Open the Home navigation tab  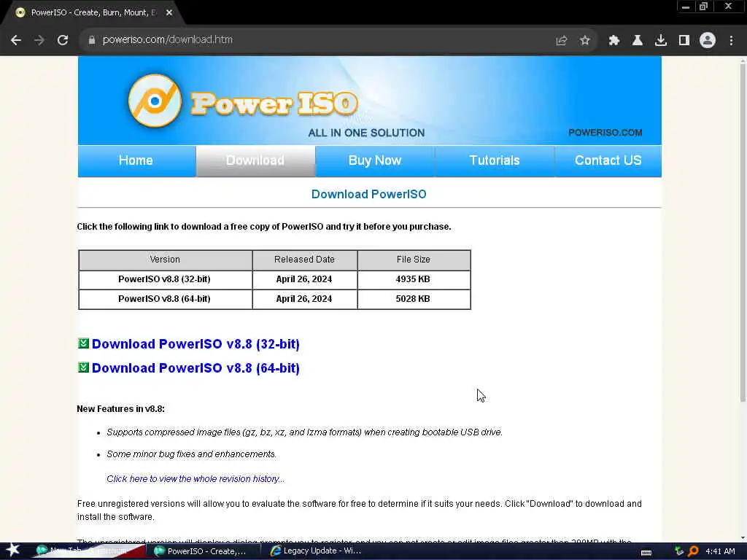[136, 161]
